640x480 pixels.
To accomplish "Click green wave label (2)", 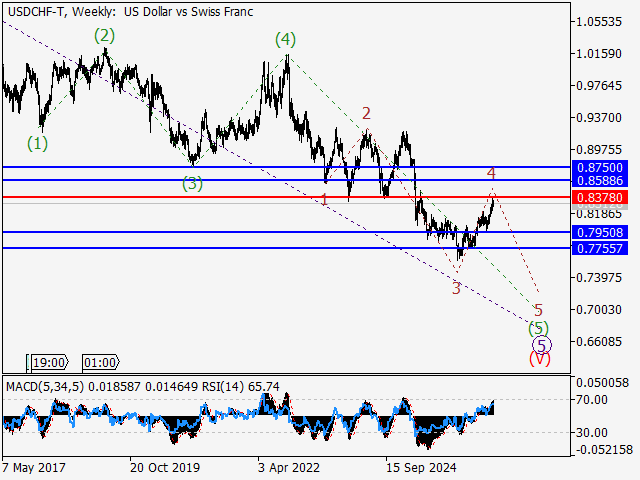I will (104, 36).
